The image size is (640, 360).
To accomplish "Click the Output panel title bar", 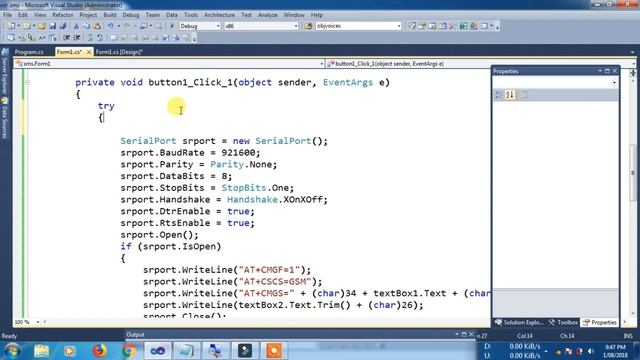I will coord(300,334).
